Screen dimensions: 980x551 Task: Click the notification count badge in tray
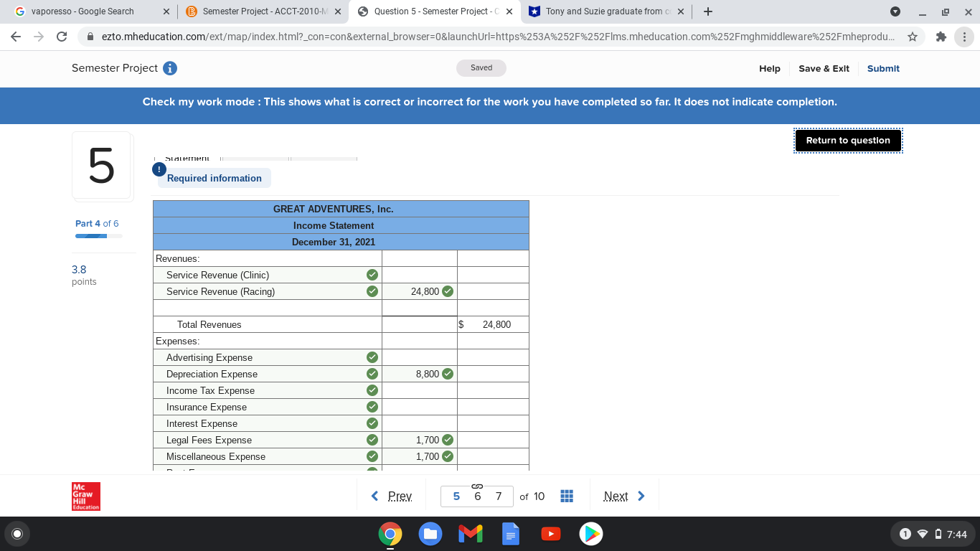click(905, 534)
